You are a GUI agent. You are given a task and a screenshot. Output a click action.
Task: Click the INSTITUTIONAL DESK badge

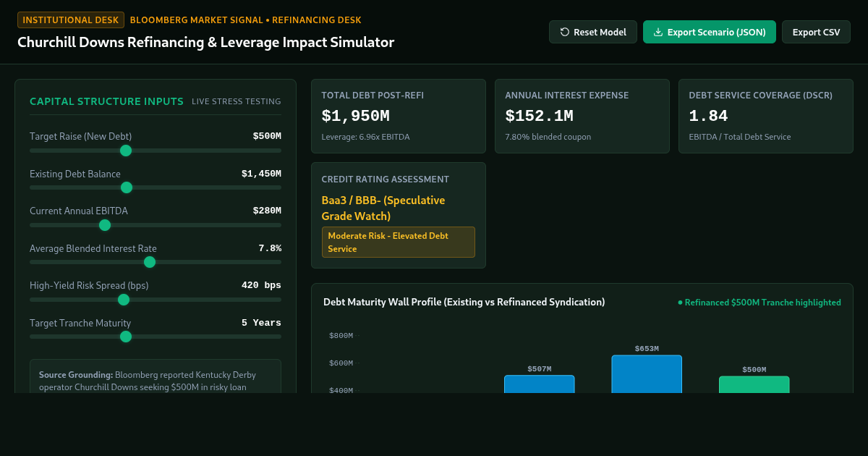point(71,20)
